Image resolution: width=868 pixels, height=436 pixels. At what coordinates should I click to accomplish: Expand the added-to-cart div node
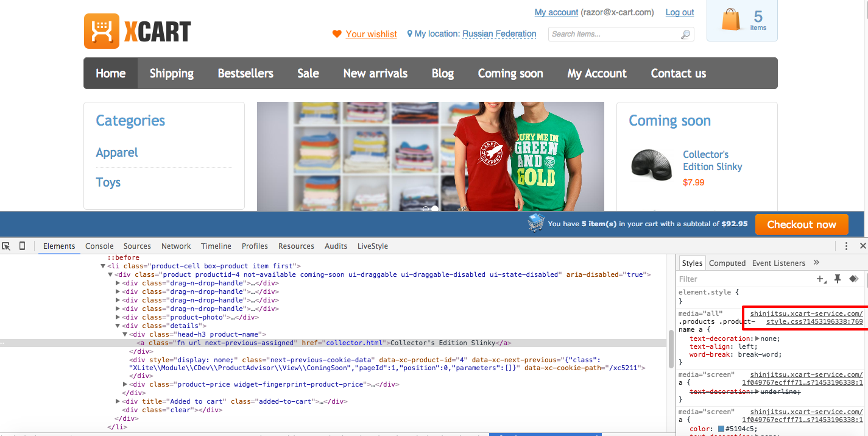point(118,401)
